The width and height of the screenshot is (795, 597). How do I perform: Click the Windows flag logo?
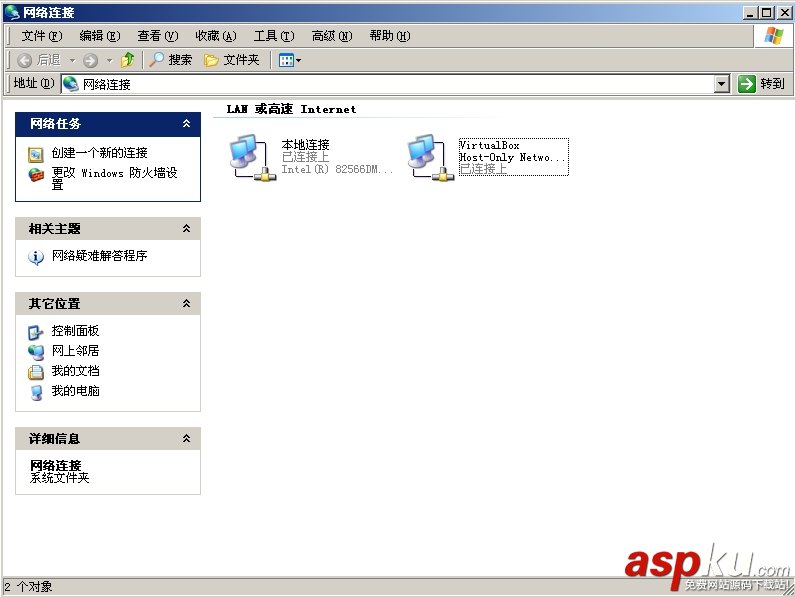tap(773, 36)
